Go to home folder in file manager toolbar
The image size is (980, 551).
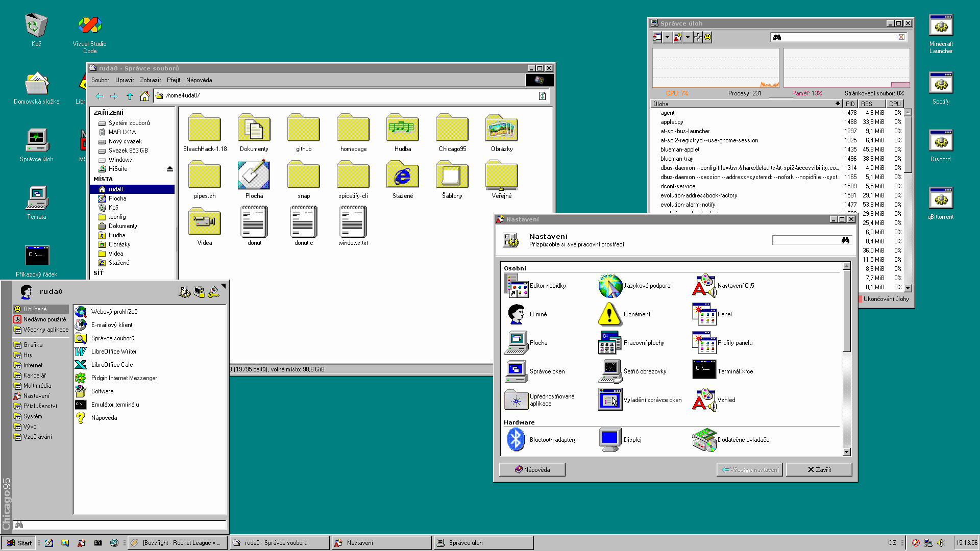(145, 96)
